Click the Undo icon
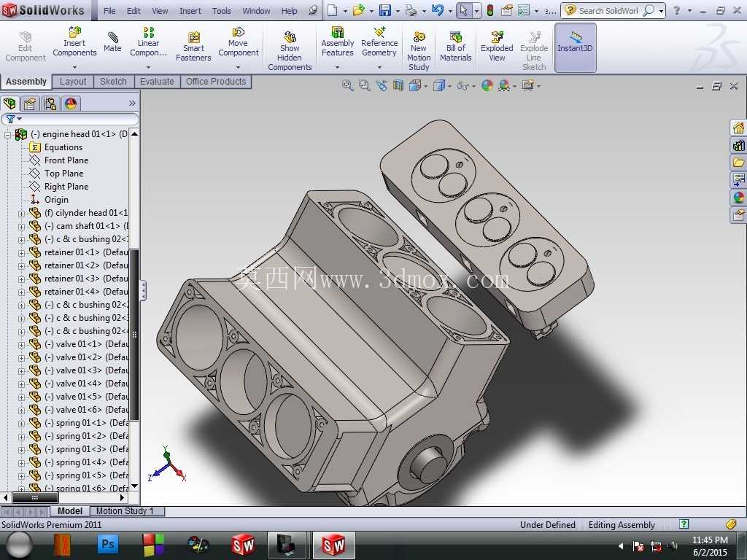 (437, 10)
